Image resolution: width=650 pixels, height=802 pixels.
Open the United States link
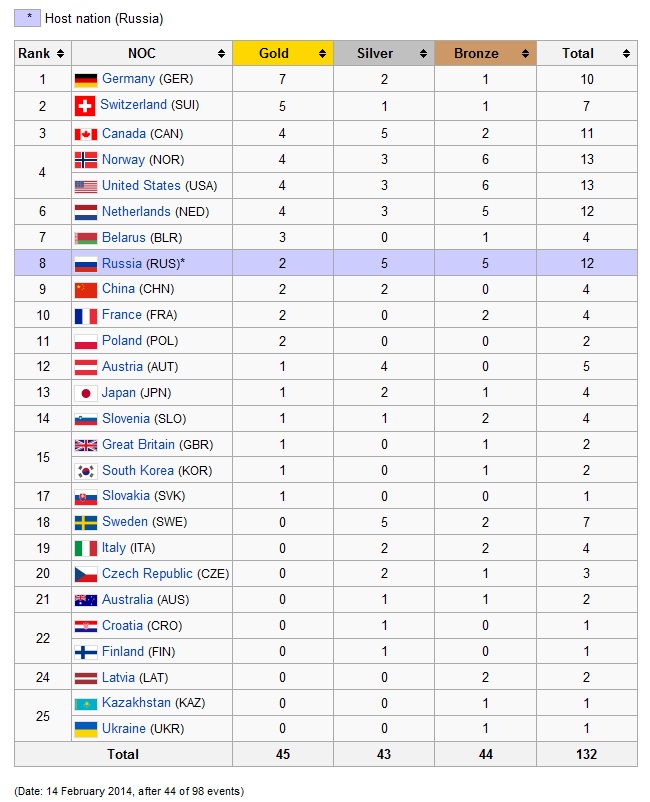click(141, 185)
